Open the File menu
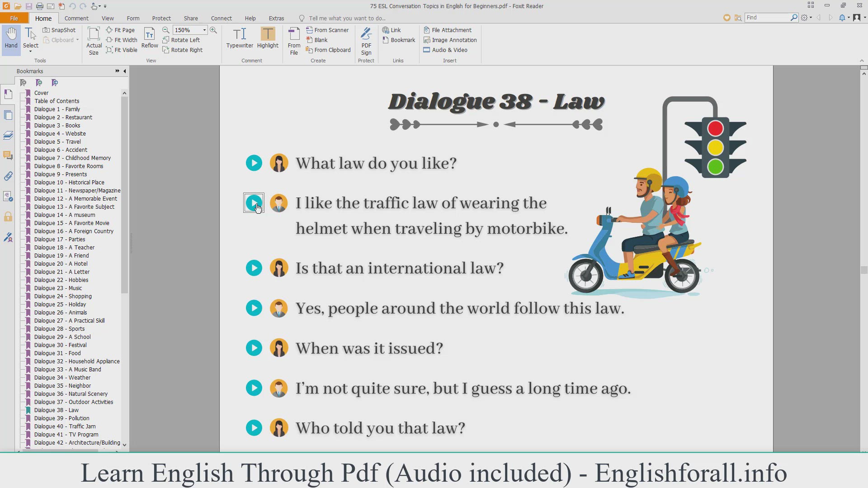 coord(14,18)
